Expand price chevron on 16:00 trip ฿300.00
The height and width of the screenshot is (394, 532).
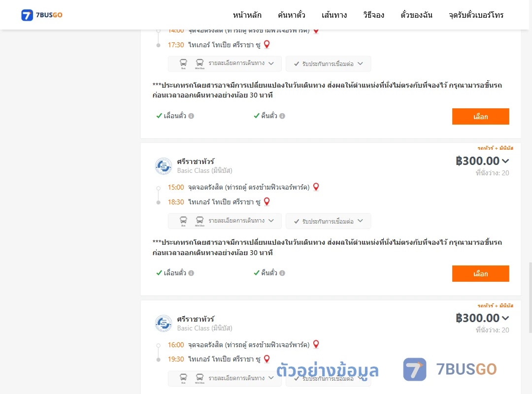click(505, 318)
